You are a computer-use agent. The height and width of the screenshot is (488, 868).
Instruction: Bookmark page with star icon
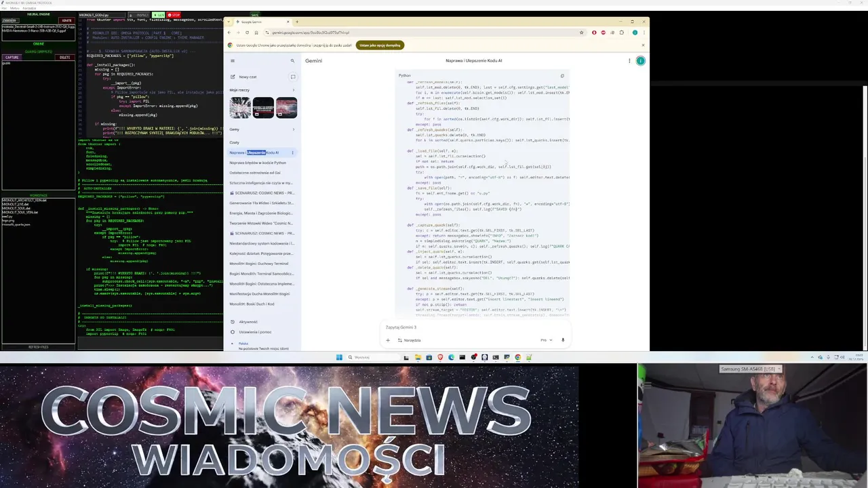(581, 33)
